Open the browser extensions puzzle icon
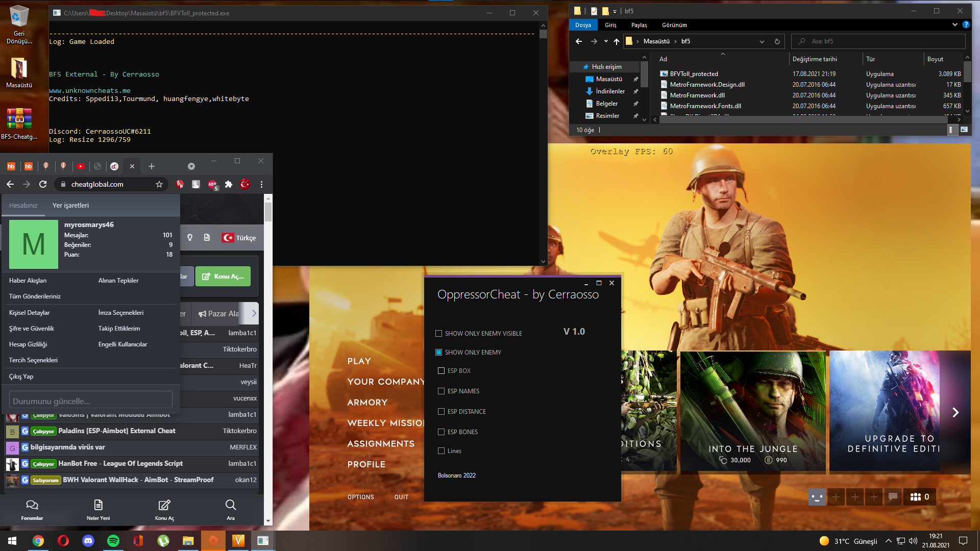980x551 pixels. click(229, 184)
